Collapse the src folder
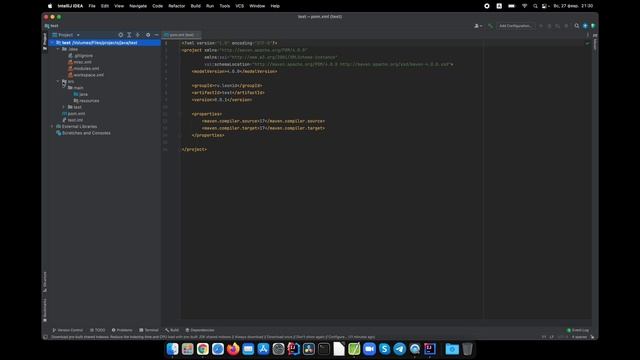 point(58,81)
